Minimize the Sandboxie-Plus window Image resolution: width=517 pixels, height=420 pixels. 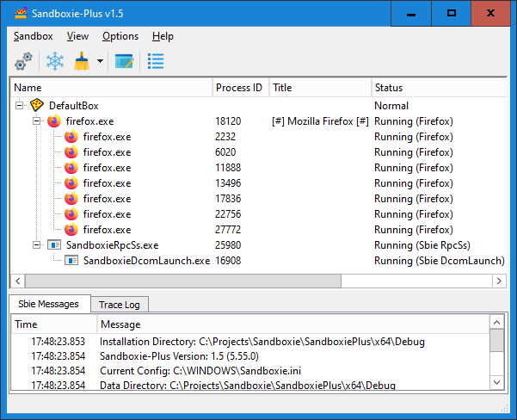(411, 14)
